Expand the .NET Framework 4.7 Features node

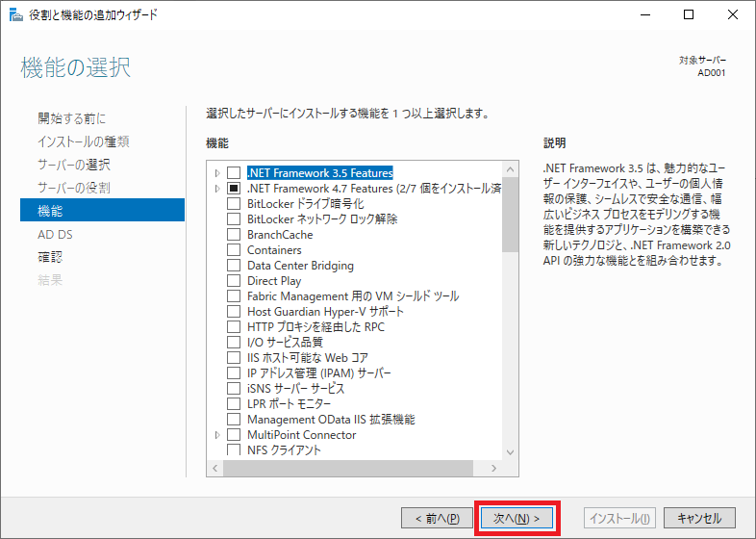click(217, 189)
